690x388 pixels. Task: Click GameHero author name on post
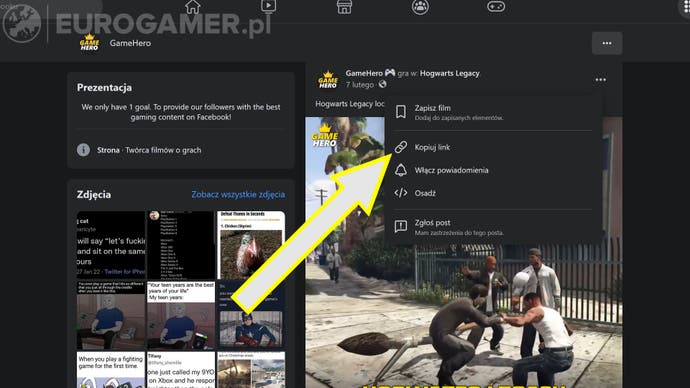tap(364, 73)
